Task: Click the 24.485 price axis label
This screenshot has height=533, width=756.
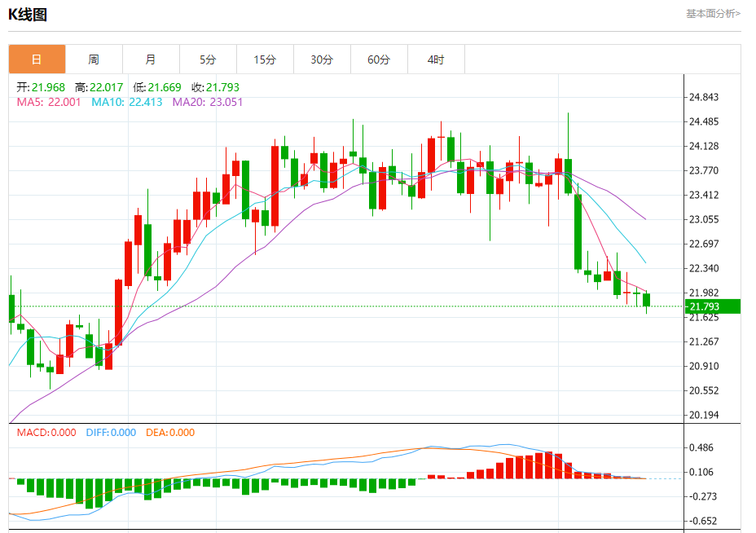Action: click(x=703, y=121)
